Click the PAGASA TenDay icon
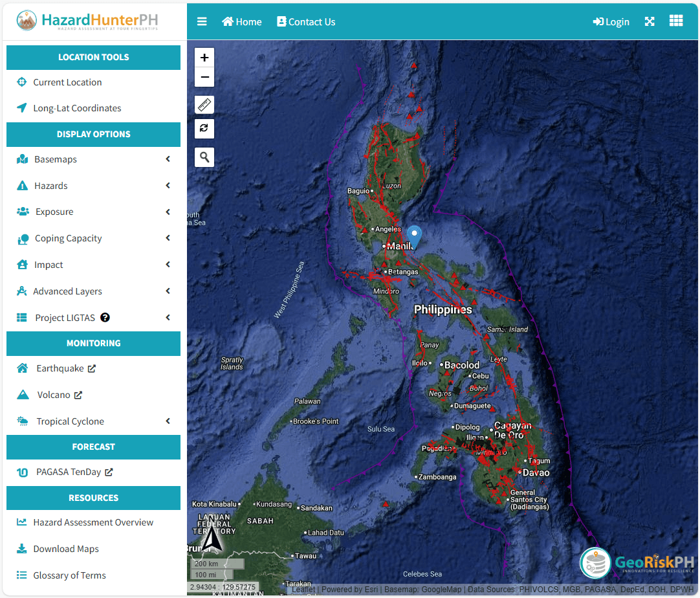This screenshot has height=598, width=700. point(23,472)
